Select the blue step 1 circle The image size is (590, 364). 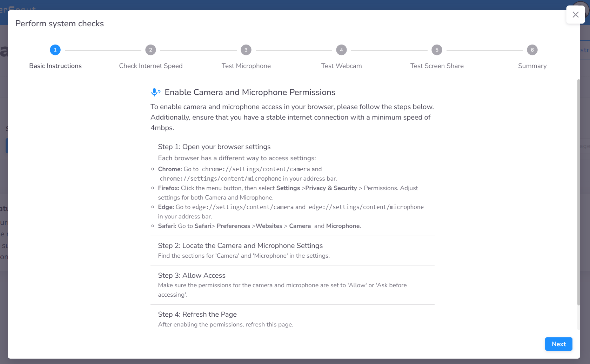55,50
